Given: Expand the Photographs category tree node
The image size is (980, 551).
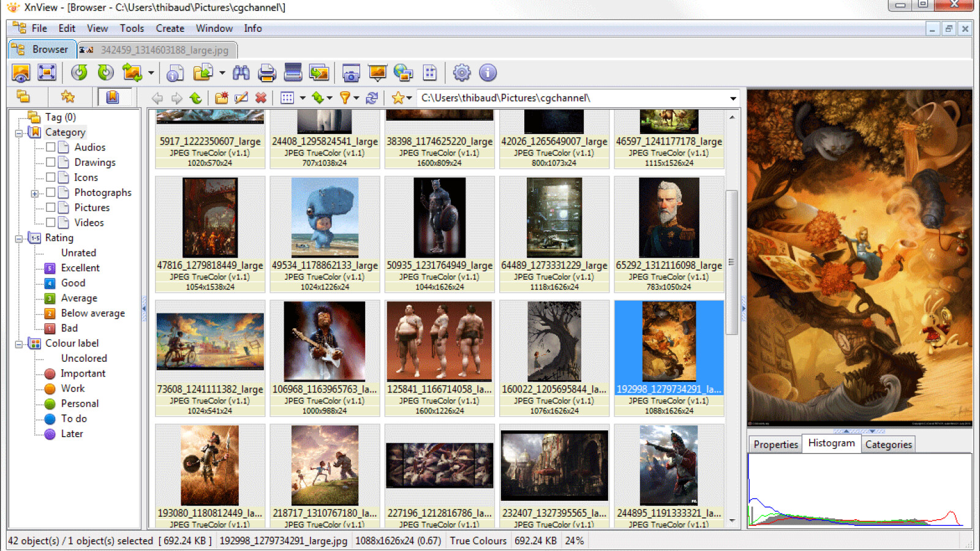Looking at the screenshot, I should tap(35, 192).
